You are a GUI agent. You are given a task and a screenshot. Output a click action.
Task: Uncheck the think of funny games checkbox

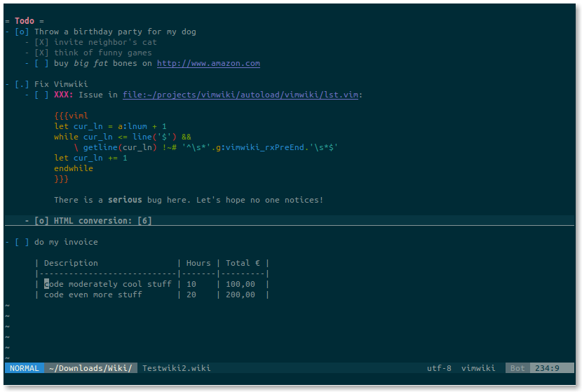(41, 53)
